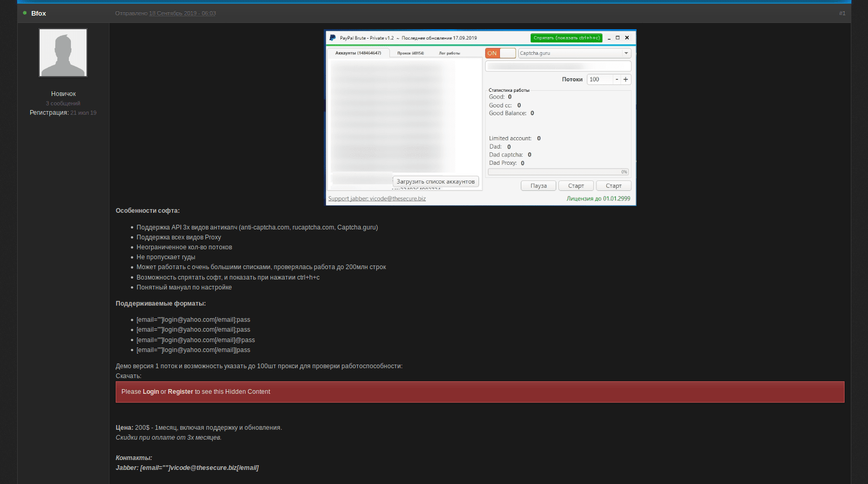
Task: Click the Загрузить список аккаунтов button
Action: point(436,181)
